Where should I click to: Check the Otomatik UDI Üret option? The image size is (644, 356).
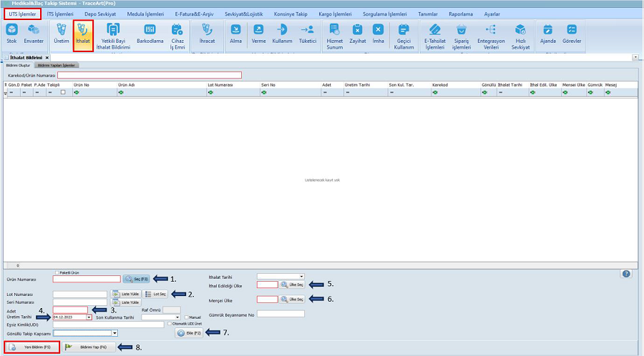169,324
